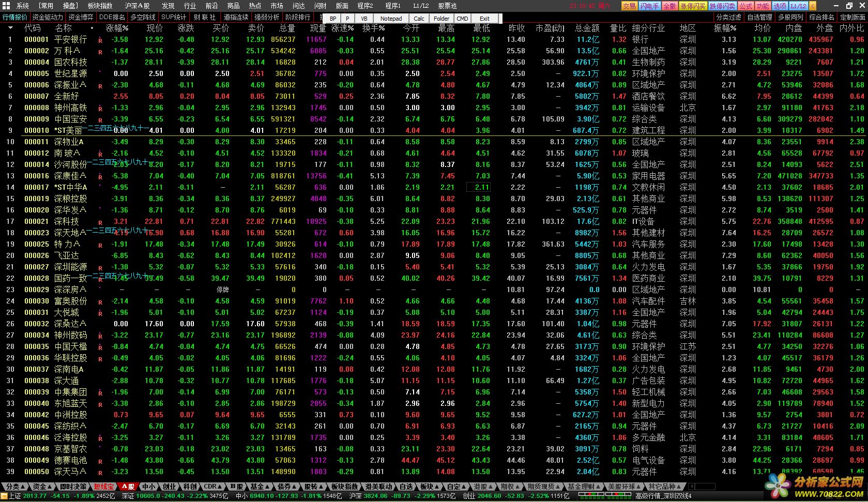868x502 pixels.
Task: Click the 创业 index value 2046.60
Action: point(490,496)
